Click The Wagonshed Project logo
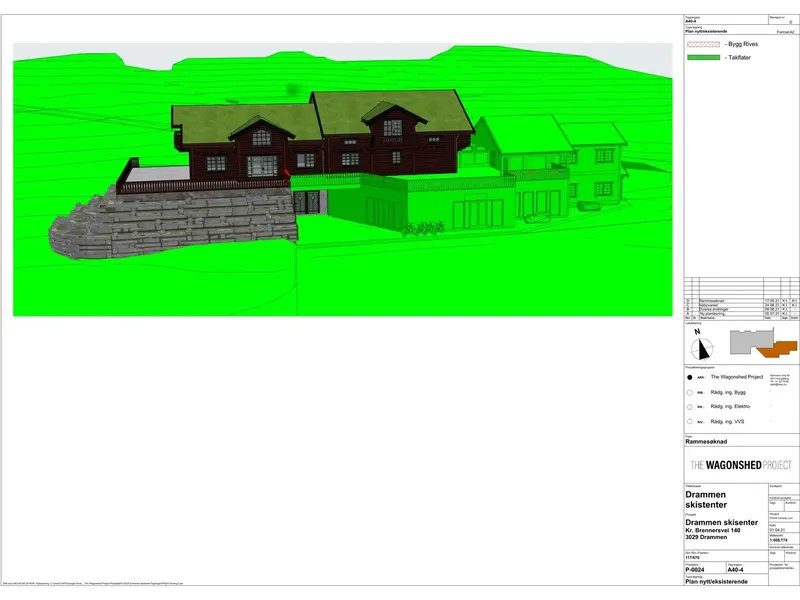Screen dimensions: 800x600 coord(741,465)
